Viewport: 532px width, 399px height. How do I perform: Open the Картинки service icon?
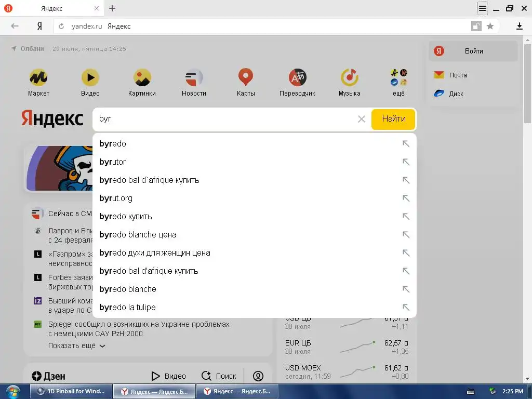(142, 78)
